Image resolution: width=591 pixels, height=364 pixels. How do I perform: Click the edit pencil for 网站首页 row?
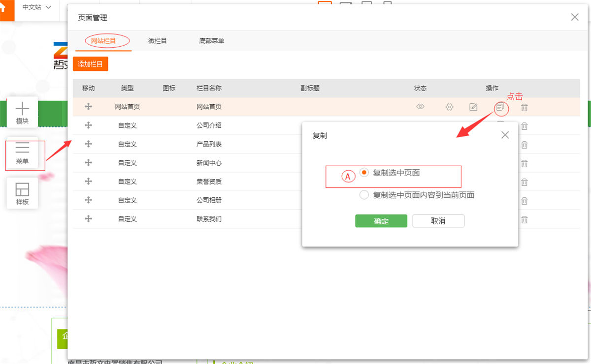click(x=473, y=107)
